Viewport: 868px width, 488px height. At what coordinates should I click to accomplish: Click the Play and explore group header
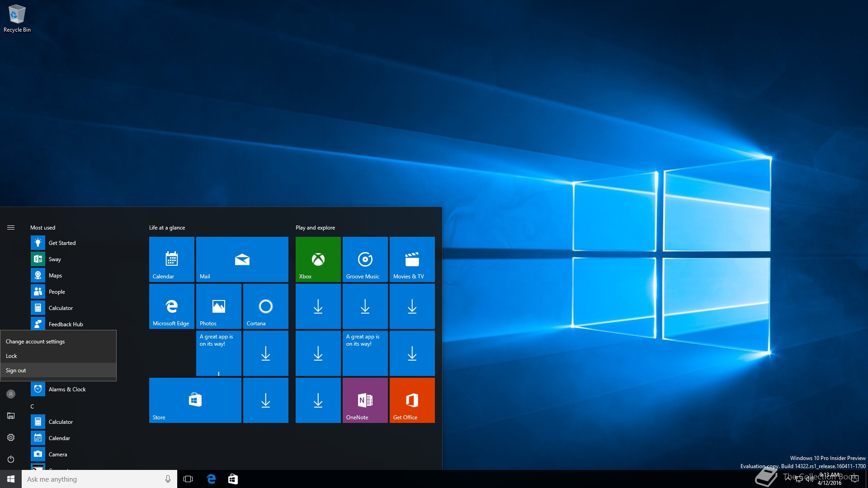(x=316, y=228)
